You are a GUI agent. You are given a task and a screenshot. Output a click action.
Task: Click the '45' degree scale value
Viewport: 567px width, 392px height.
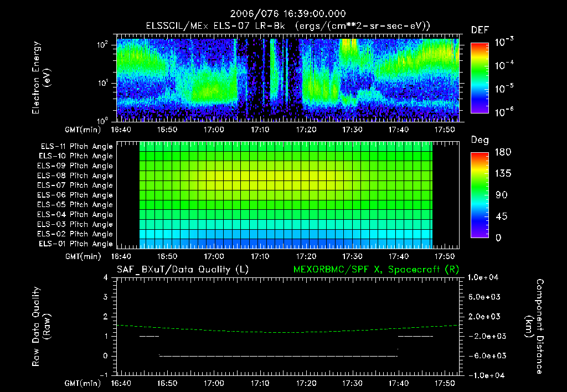tap(502, 216)
